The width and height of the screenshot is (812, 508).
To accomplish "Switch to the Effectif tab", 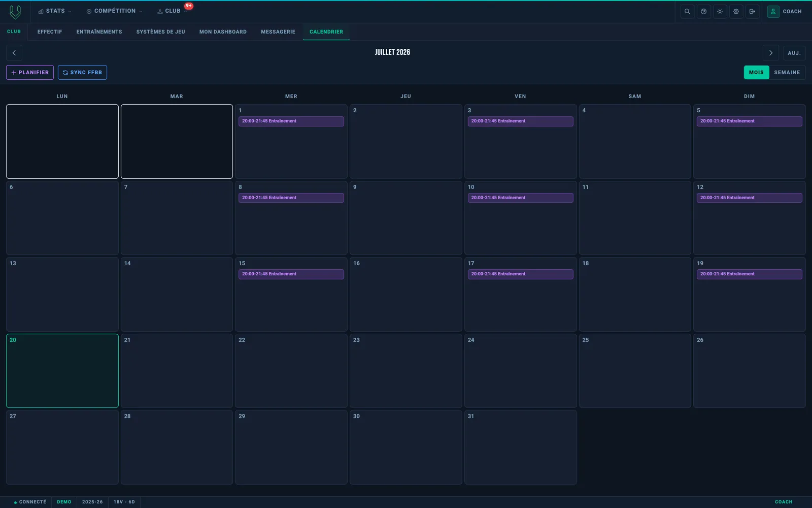I will 50,32.
